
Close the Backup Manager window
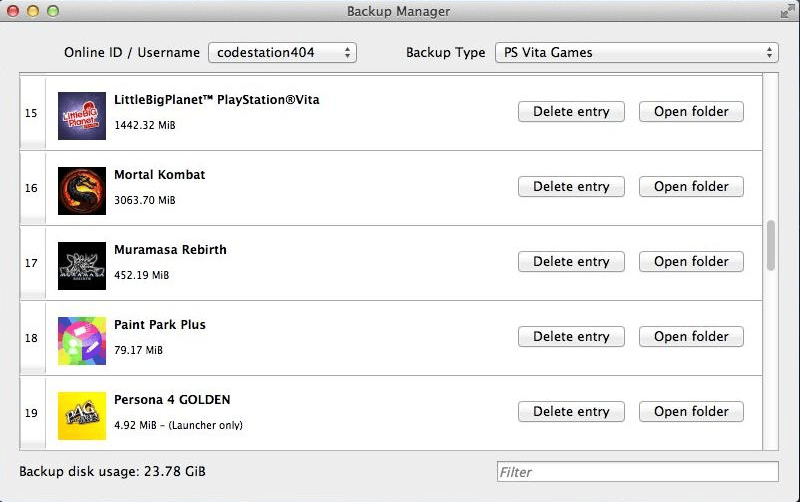tap(13, 11)
